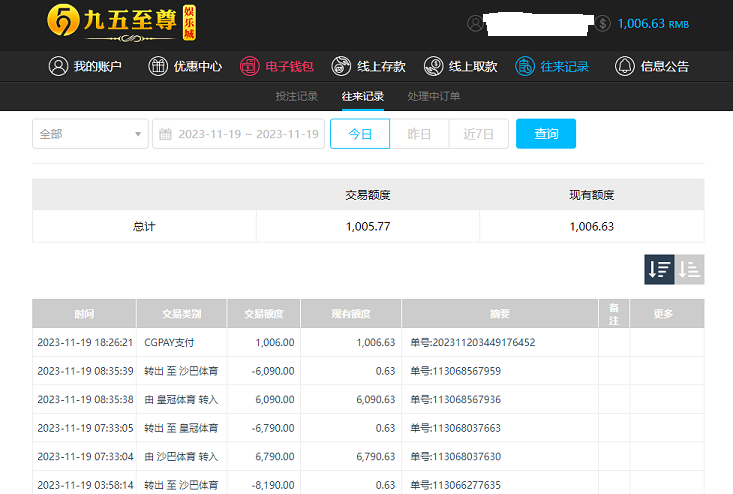Select the 今日 date filter
The image size is (733, 494).
click(360, 134)
